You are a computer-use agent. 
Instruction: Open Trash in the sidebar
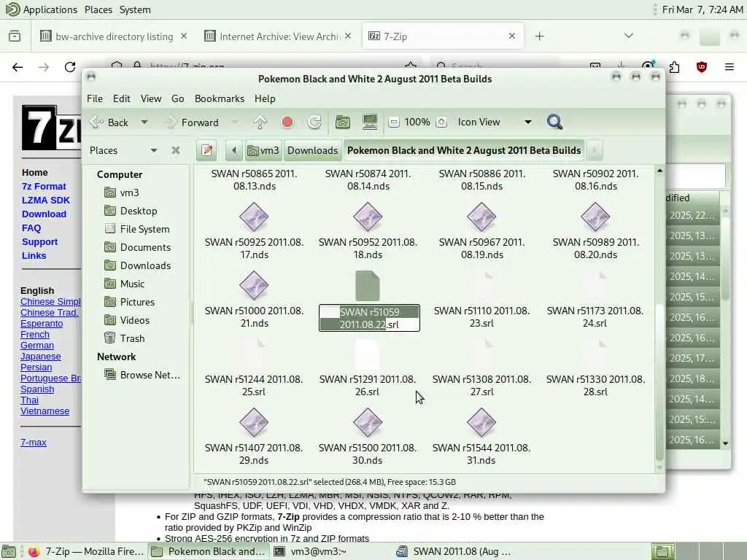pos(132,338)
